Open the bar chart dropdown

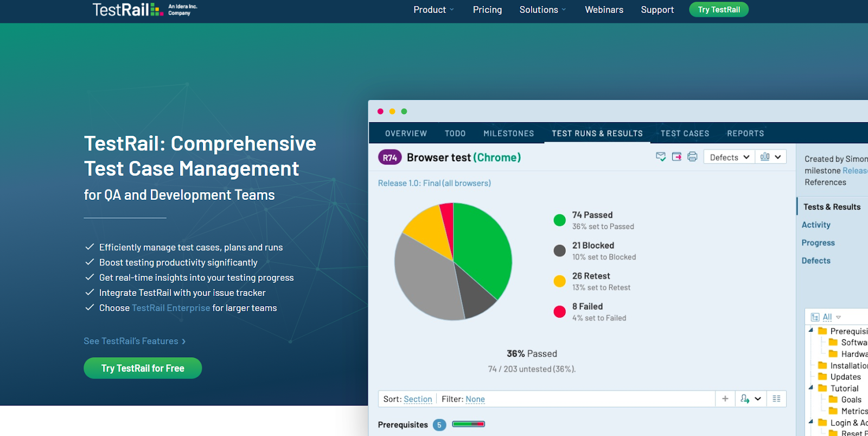(770, 157)
